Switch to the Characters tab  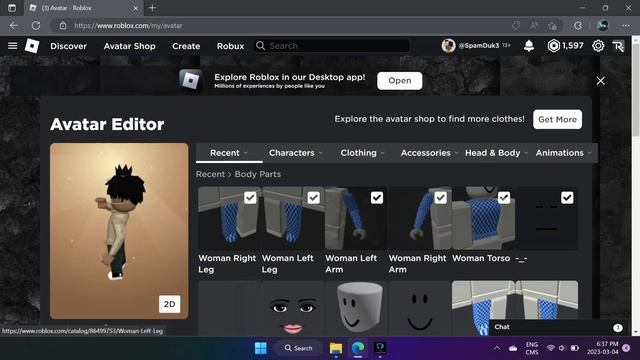tap(291, 153)
